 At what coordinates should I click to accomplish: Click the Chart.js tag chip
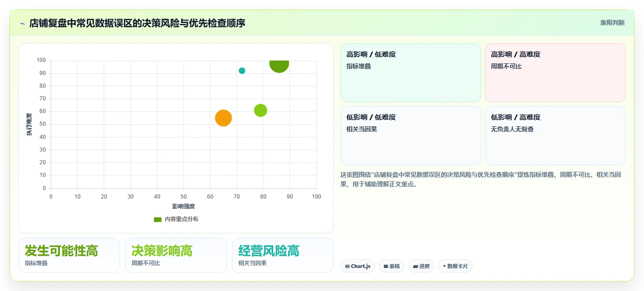[x=358, y=266]
